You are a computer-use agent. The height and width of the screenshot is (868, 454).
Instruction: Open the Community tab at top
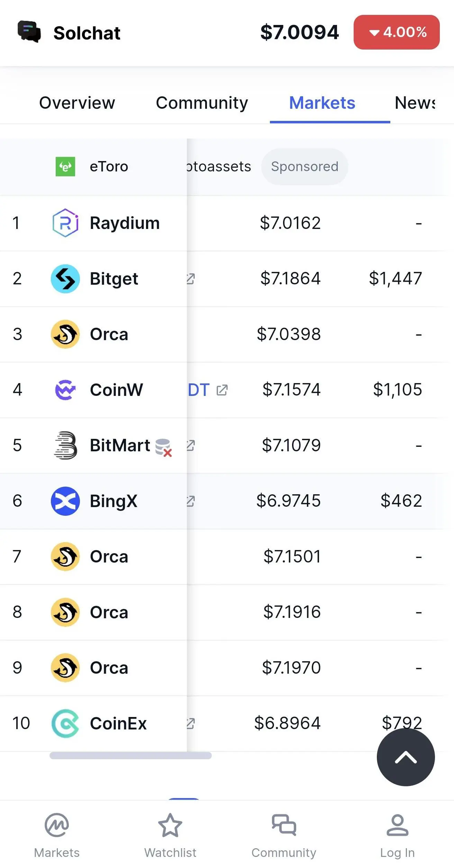point(202,103)
